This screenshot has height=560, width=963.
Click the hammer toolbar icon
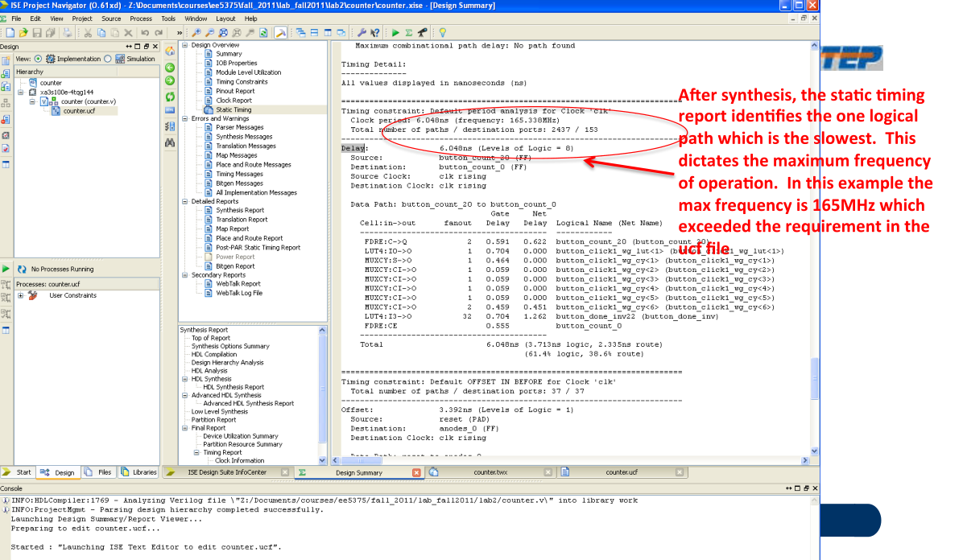(281, 32)
